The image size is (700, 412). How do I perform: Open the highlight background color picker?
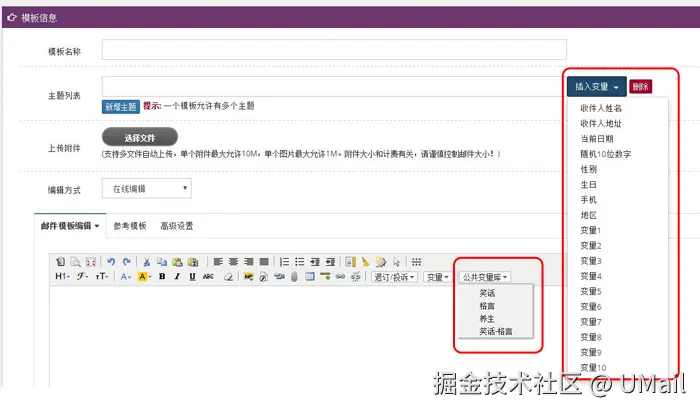point(145,277)
